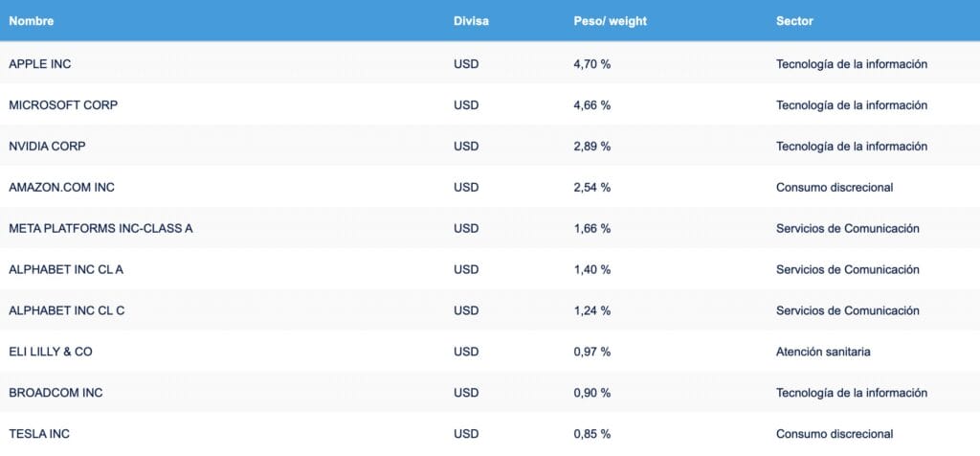Screen dimensions: 980x456
Task: Select the ALPHABET INC CL C row
Action: [67, 311]
